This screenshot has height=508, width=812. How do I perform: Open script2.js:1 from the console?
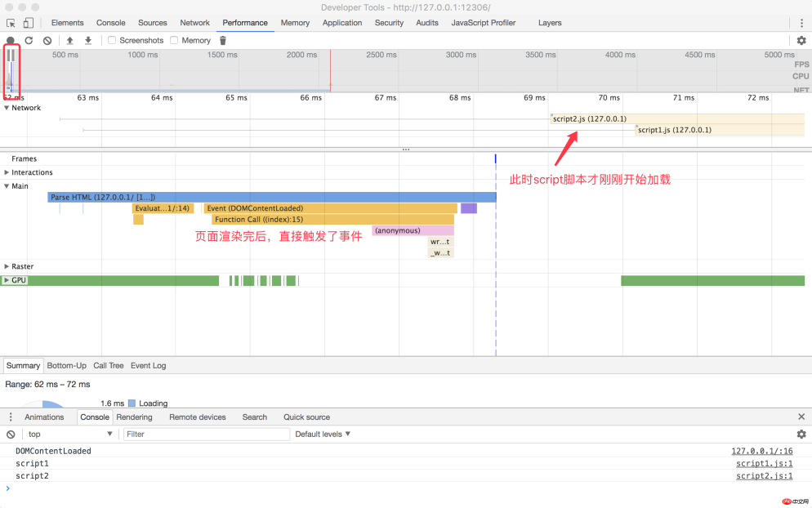coord(764,475)
